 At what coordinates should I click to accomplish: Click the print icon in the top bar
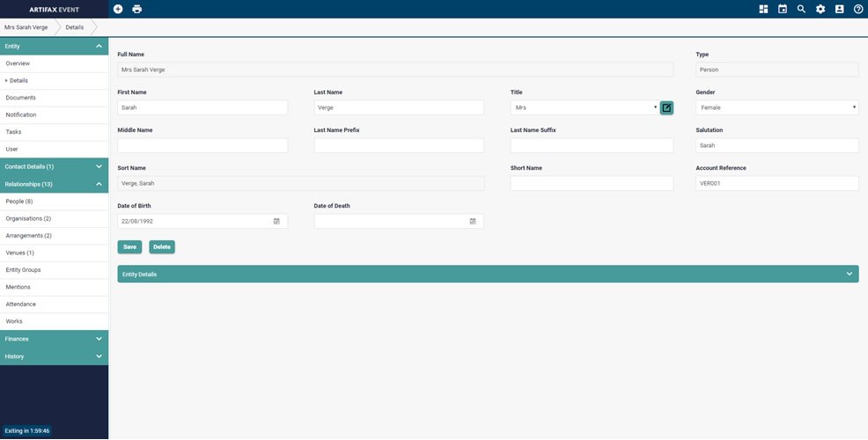pyautogui.click(x=136, y=9)
